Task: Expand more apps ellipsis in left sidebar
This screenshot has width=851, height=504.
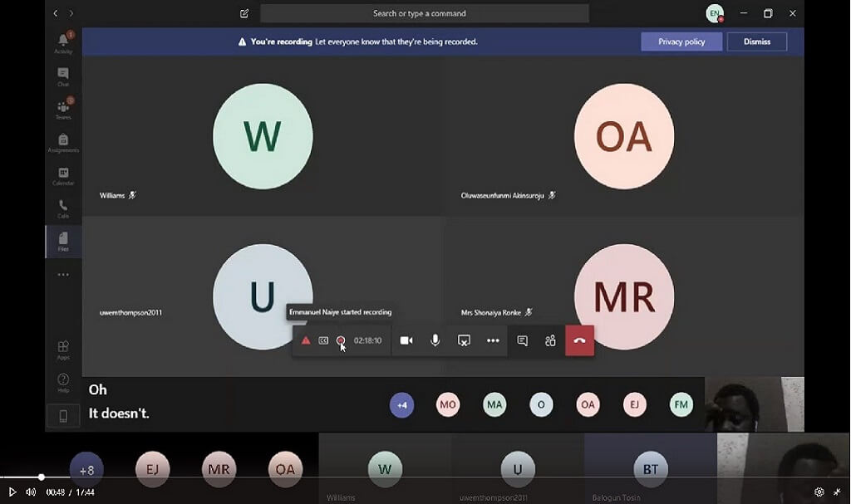Action: [x=63, y=274]
